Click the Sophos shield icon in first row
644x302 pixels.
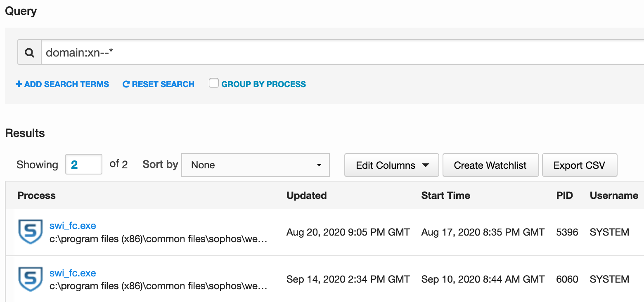tap(31, 232)
